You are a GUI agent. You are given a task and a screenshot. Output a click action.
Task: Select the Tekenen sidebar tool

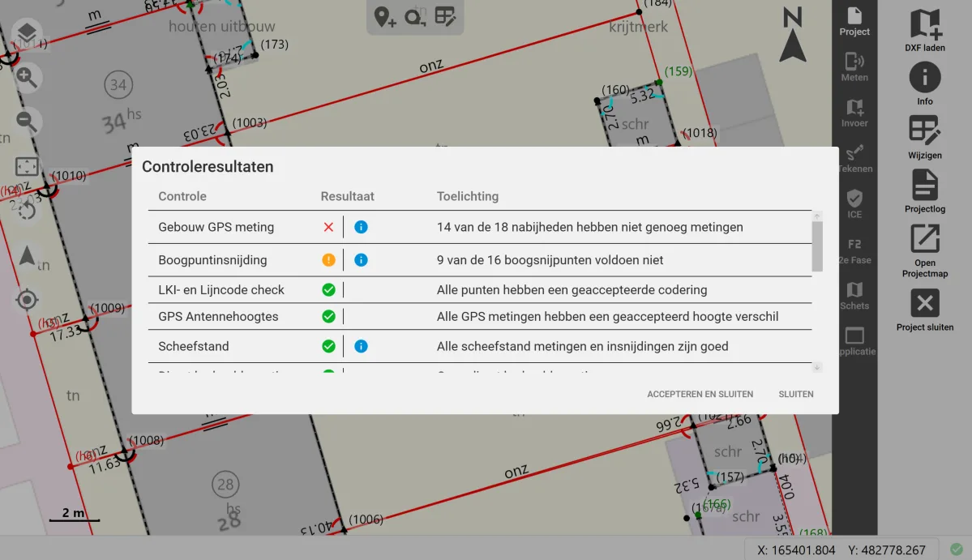coord(854,159)
